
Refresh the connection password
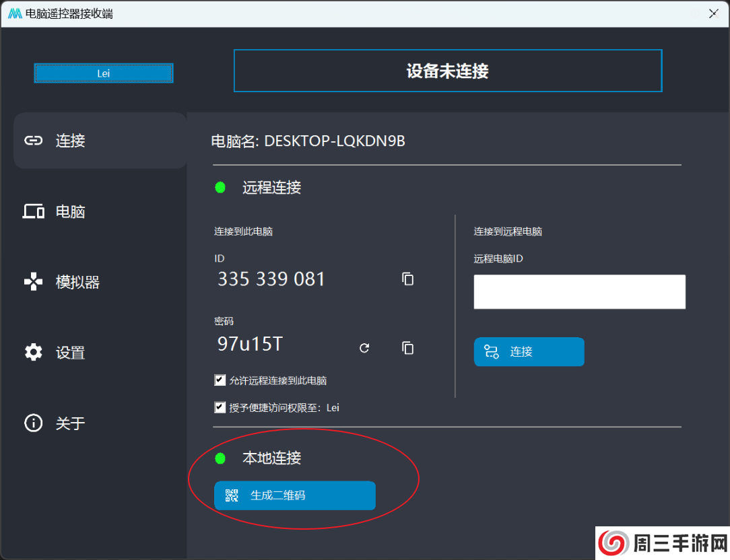364,347
